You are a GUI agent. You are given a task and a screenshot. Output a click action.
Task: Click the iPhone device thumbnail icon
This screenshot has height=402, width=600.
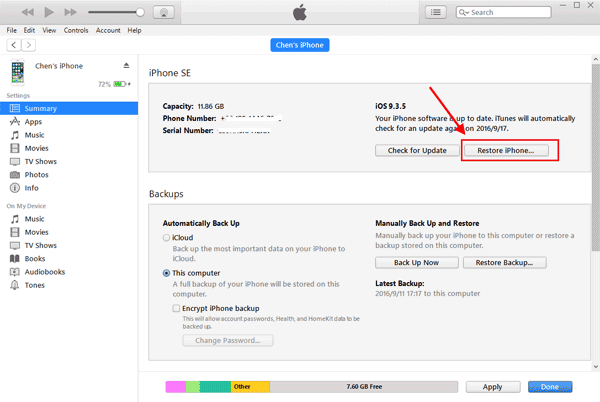[x=18, y=72]
